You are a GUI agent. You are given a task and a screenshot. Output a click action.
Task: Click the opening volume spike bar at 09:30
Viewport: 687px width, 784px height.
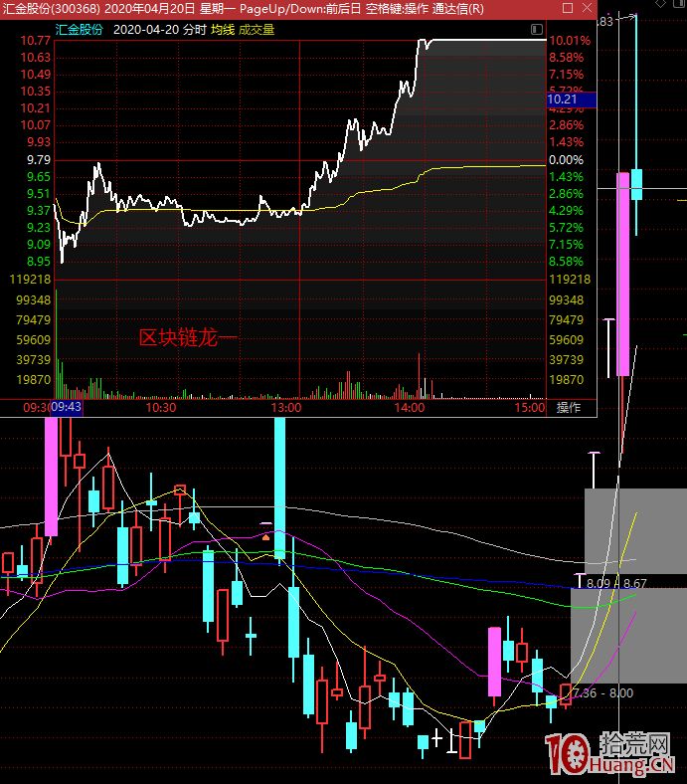pyautogui.click(x=56, y=344)
